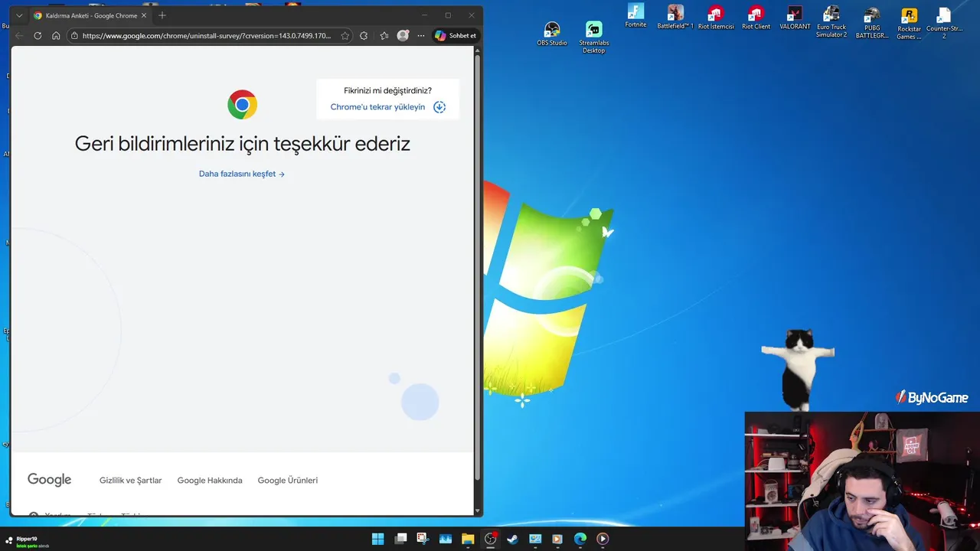Open OBS Studio desktop shortcut
This screenshot has height=551, width=980.
pyautogui.click(x=552, y=34)
